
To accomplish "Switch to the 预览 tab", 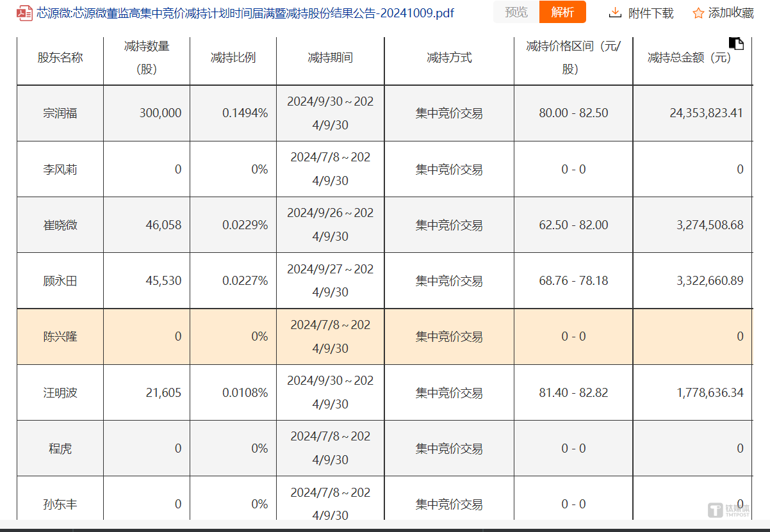I will 516,12.
